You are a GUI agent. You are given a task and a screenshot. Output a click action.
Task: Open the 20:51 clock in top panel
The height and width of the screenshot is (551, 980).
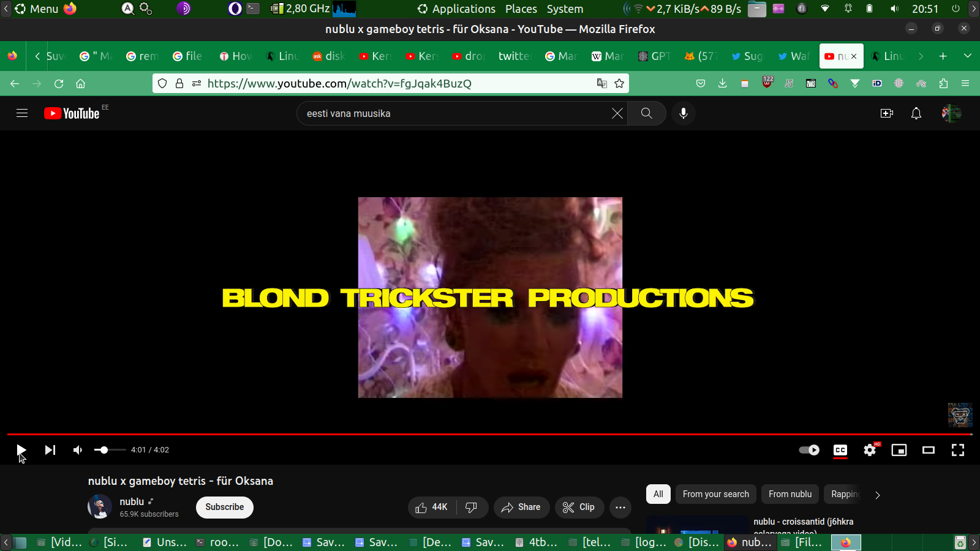(925, 9)
